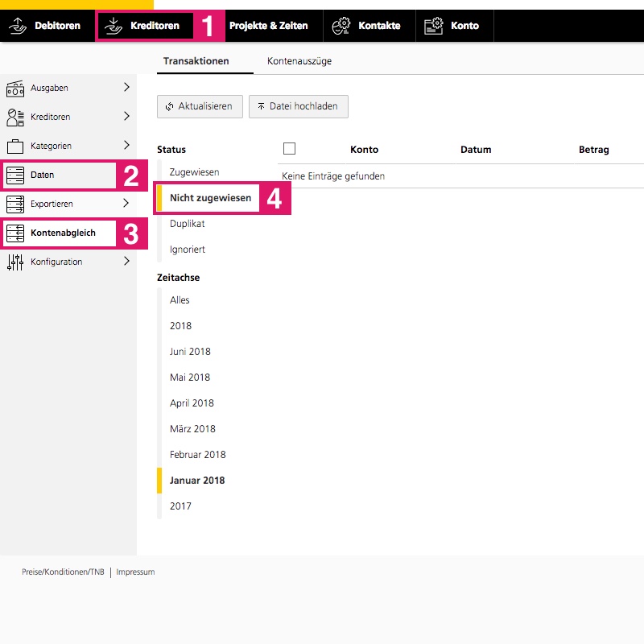Click the Debitoren hand icon
The image size is (644, 644).
(18, 26)
